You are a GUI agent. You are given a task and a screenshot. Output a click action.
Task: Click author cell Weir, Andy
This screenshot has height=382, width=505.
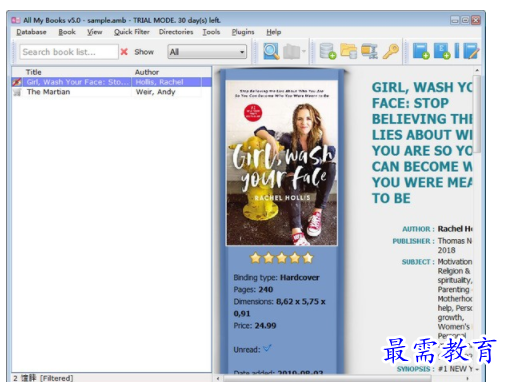coord(156,92)
